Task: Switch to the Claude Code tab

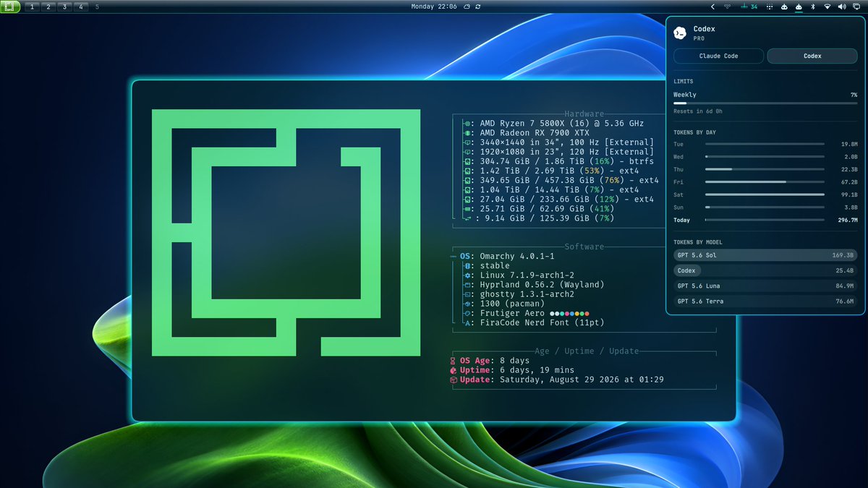Action: (x=718, y=56)
